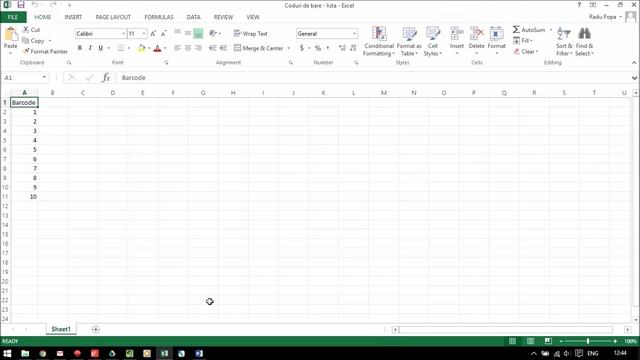The image size is (640, 360).
Task: Switch to Page Layout view in status bar
Action: coord(530,341)
